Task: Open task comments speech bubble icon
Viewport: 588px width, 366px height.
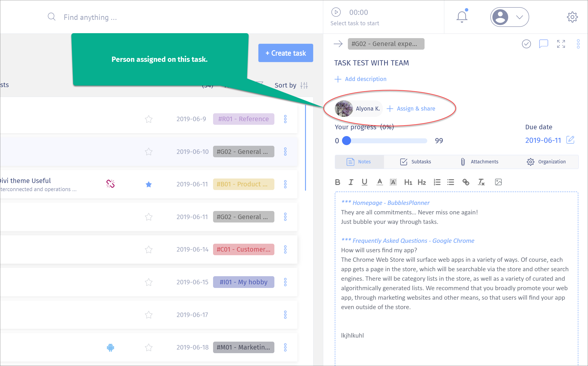Action: point(544,44)
